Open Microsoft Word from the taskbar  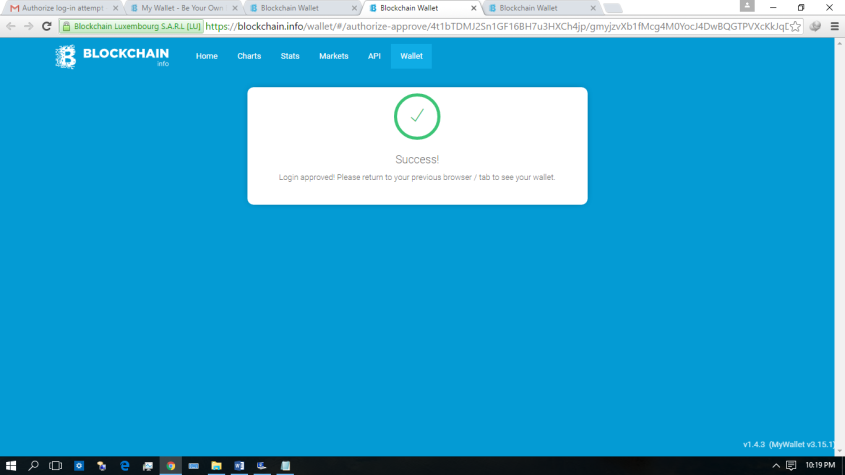(x=239, y=466)
